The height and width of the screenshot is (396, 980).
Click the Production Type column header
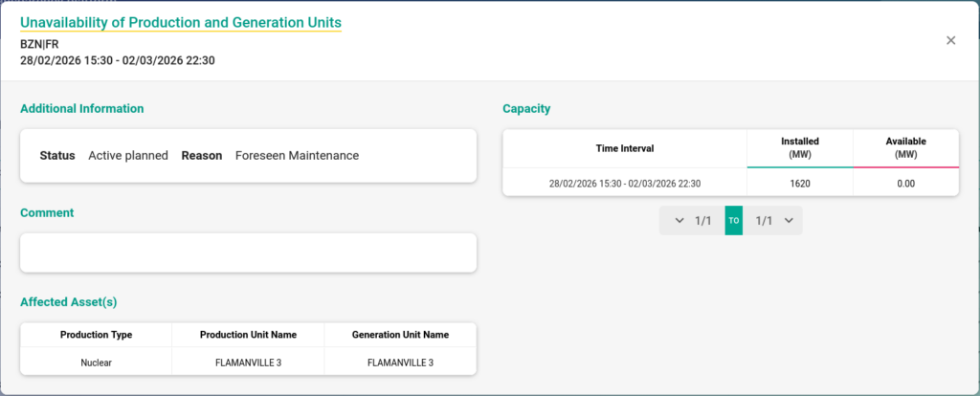pyautogui.click(x=96, y=335)
